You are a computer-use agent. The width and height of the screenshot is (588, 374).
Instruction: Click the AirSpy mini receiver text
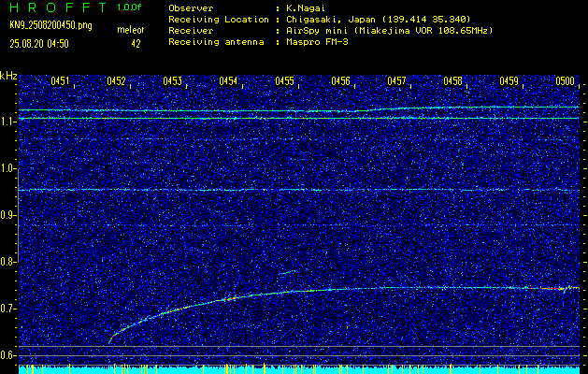click(x=390, y=31)
